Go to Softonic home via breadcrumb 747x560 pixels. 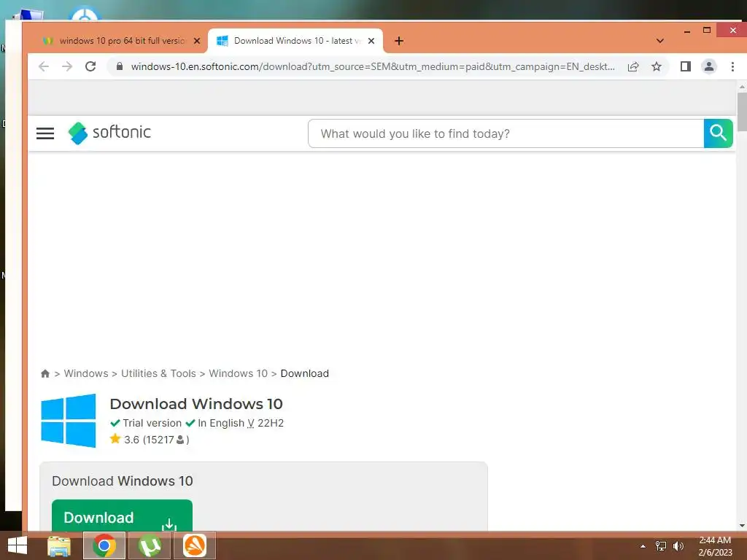click(x=45, y=373)
